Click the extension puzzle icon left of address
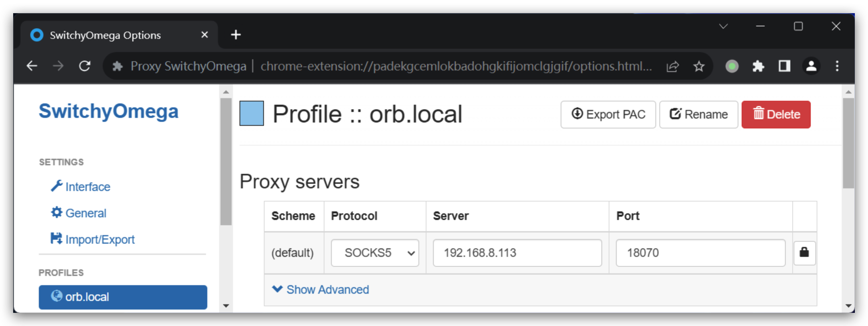This screenshot has width=868, height=326. (117, 66)
